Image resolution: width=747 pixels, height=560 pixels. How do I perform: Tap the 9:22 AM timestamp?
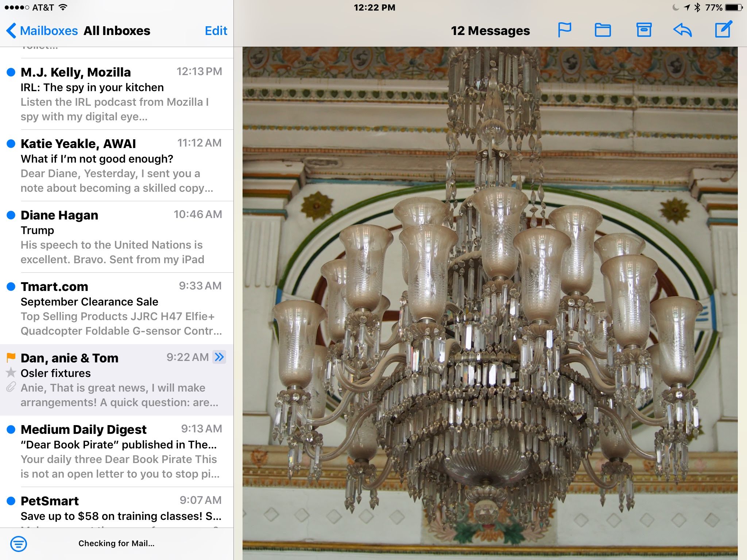[x=187, y=357]
